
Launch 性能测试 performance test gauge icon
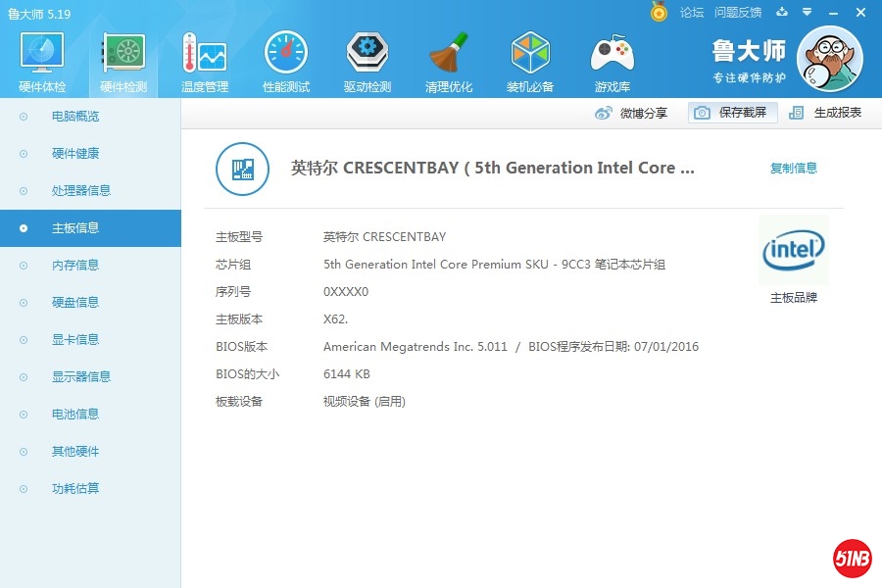286,53
